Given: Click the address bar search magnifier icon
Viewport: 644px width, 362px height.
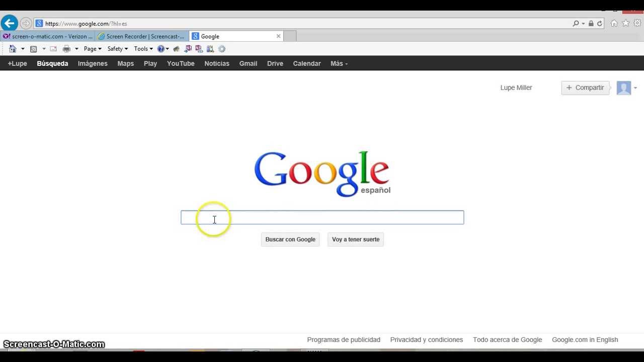Looking at the screenshot, I should 576,24.
